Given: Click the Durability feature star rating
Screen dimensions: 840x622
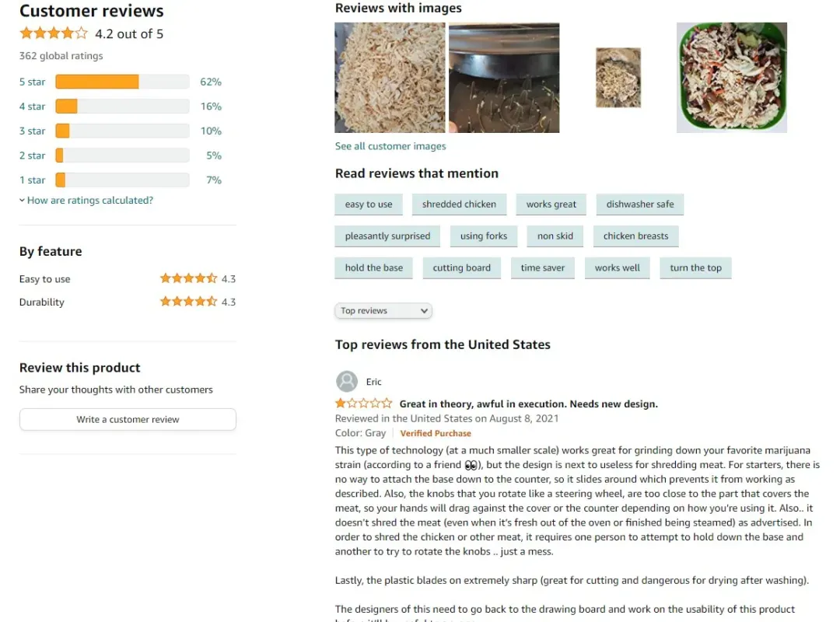Looking at the screenshot, I should (188, 302).
